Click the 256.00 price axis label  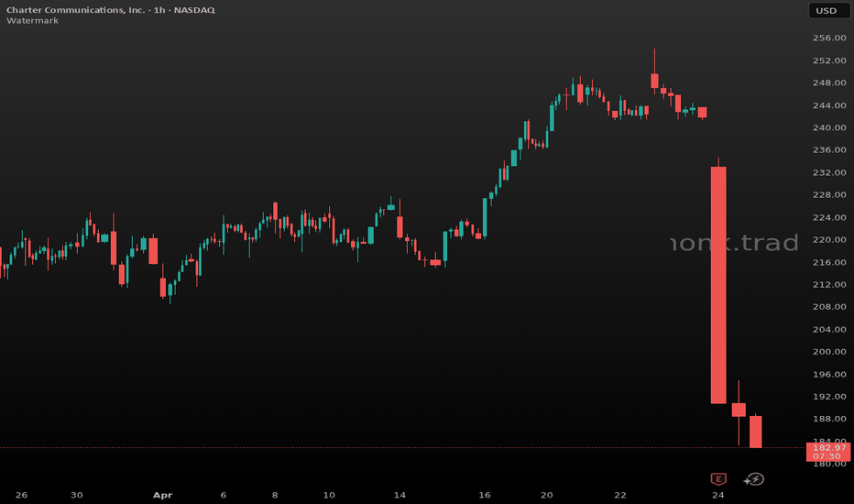click(x=829, y=38)
